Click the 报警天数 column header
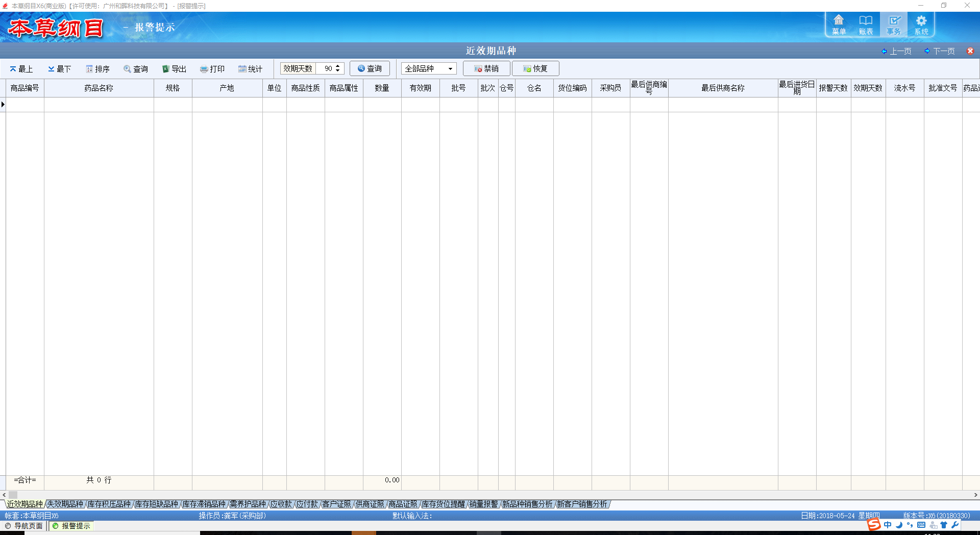 tap(834, 88)
